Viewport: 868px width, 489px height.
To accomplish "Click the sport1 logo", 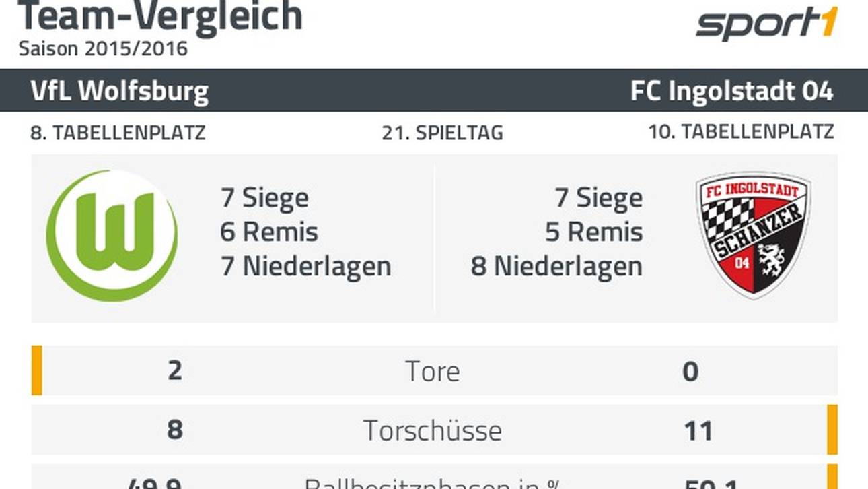I will coord(766,24).
